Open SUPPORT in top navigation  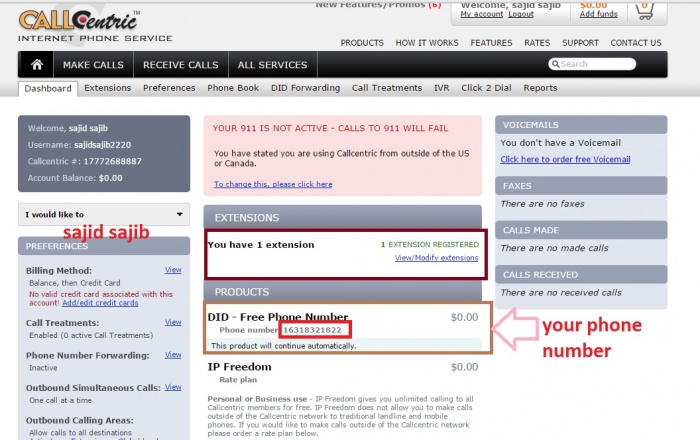(x=580, y=43)
